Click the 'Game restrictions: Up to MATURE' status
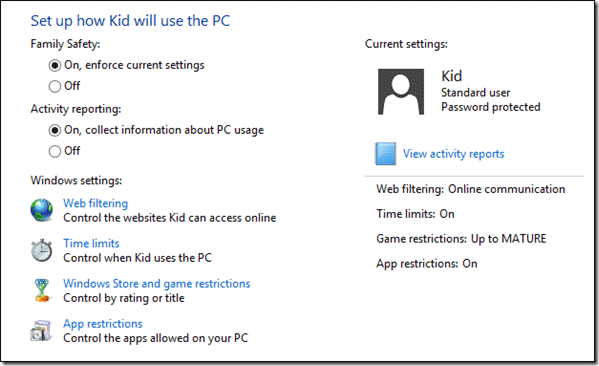Screen dimensions: 599x366 coord(461,239)
